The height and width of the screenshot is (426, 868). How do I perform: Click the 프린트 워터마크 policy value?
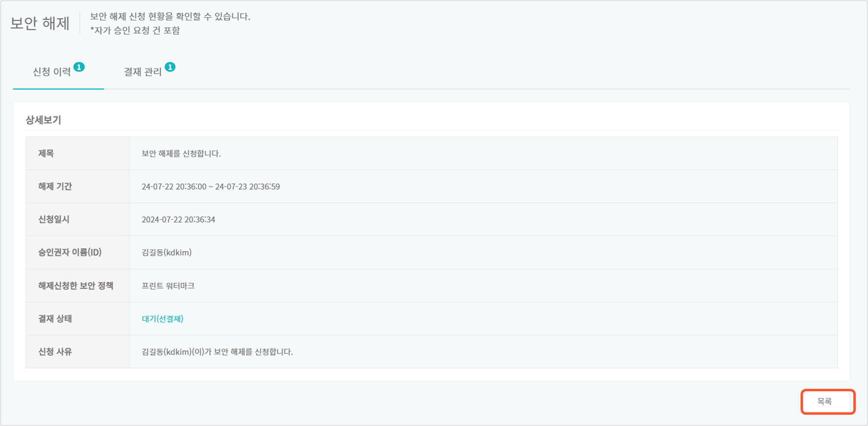point(168,286)
